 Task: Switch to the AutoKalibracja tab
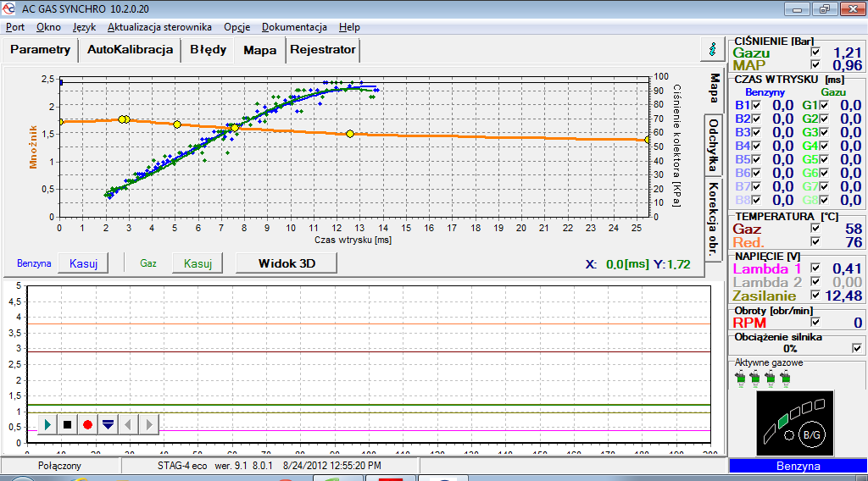point(130,49)
